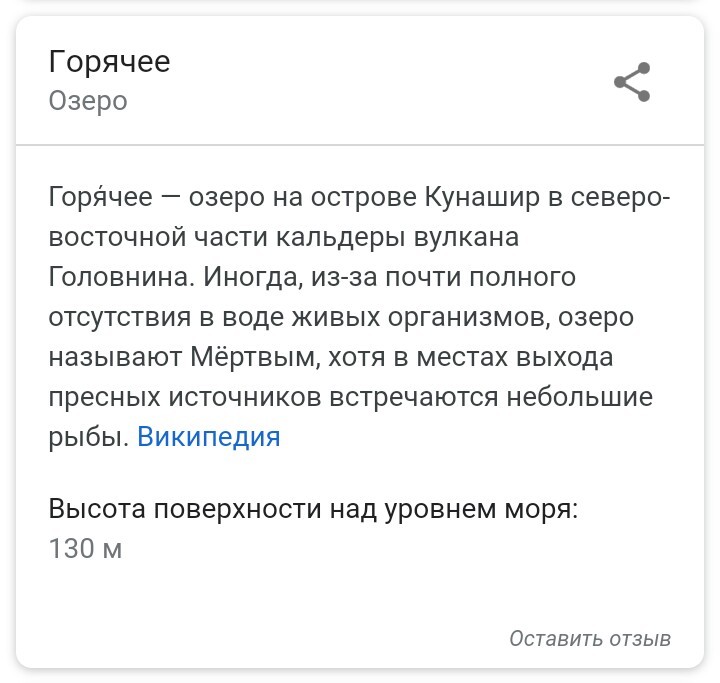This screenshot has width=720, height=683.
Task: Click the Высота поверхности над уровнем моря label
Action: click(313, 509)
